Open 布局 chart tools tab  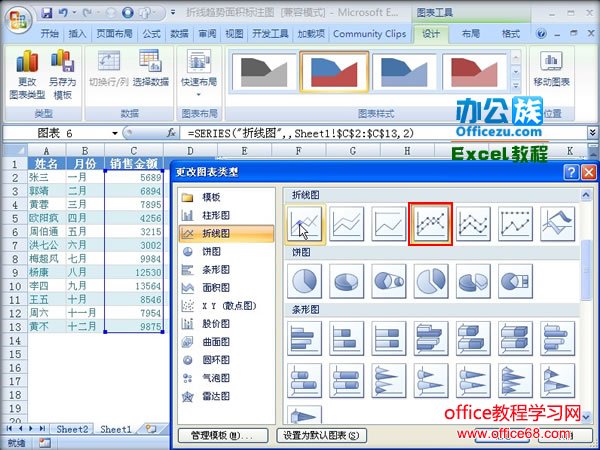[471, 34]
